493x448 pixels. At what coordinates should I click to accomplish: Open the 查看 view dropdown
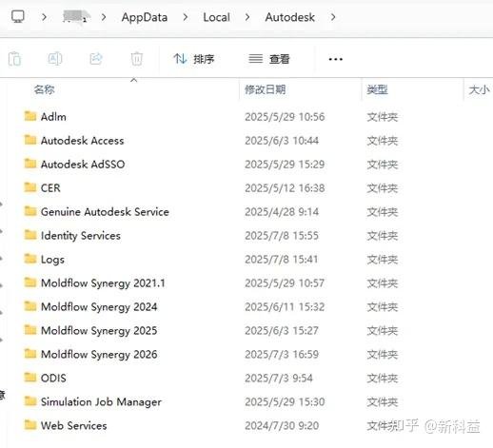[269, 59]
